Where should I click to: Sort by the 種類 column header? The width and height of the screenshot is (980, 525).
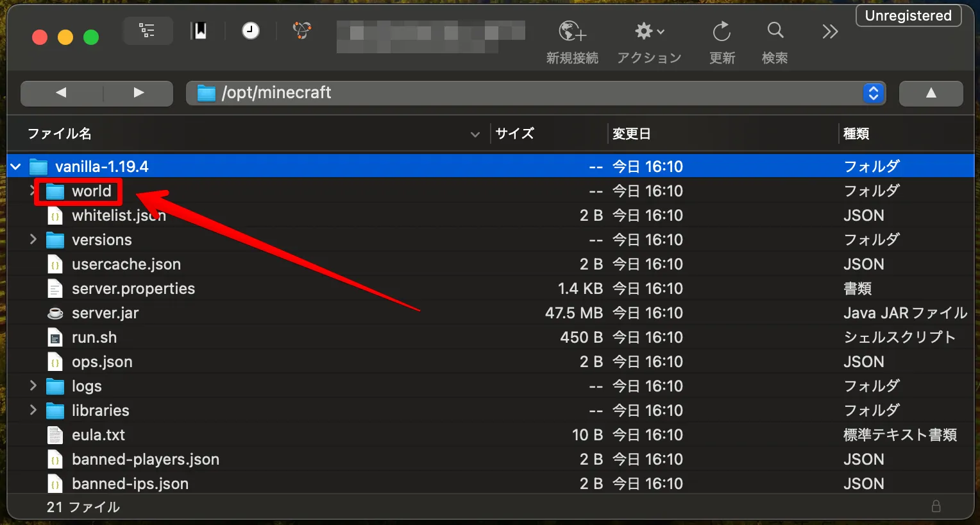(856, 133)
